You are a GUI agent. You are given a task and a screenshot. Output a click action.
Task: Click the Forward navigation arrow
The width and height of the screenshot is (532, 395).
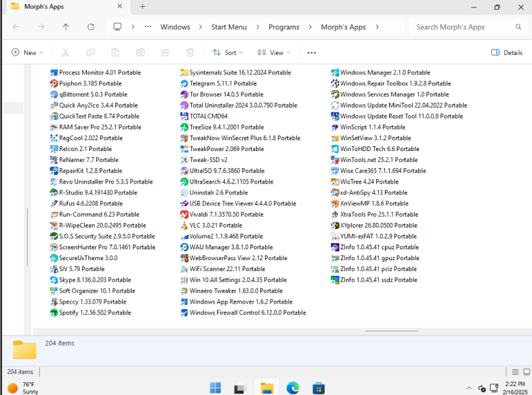tap(41, 27)
